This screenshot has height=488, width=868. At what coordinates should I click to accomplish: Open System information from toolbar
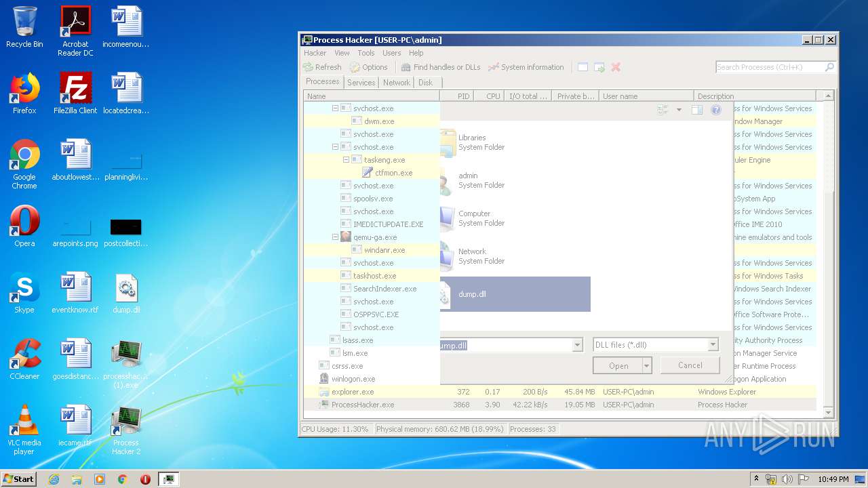coord(526,67)
